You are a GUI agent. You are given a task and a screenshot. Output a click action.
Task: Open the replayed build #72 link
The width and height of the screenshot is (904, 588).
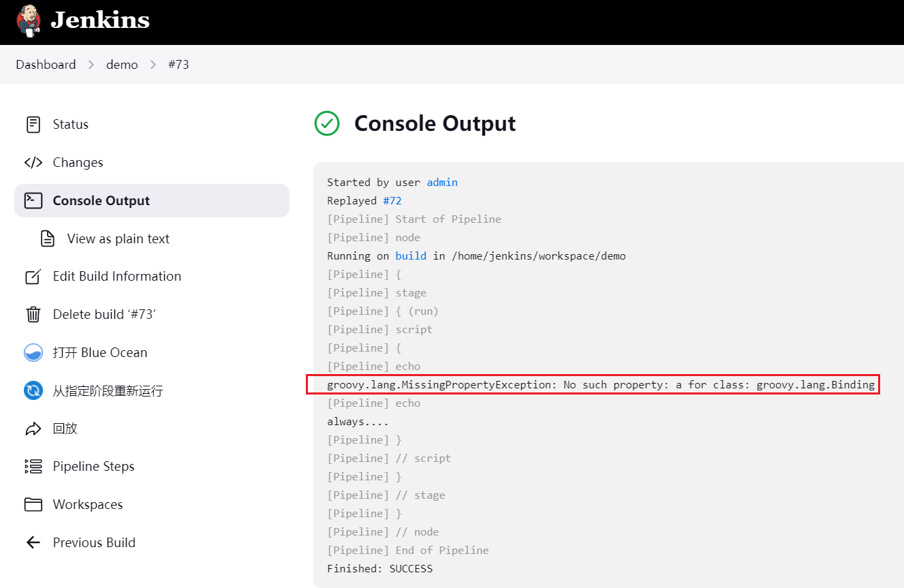click(x=392, y=201)
